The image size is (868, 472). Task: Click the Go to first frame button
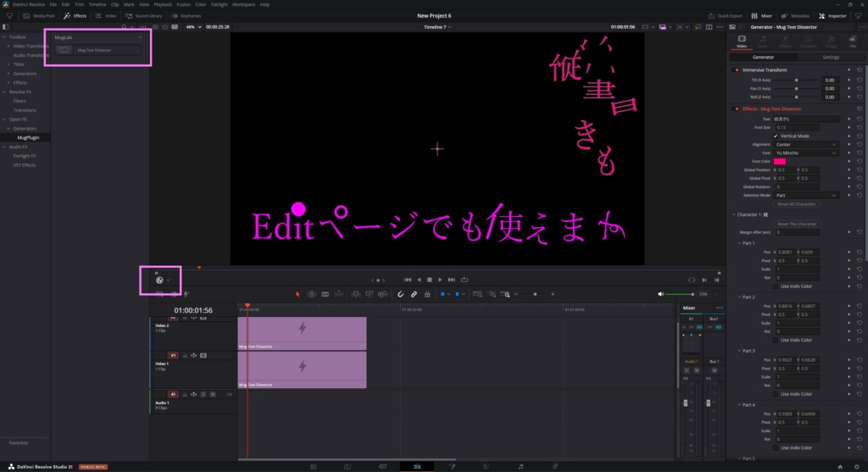click(x=408, y=280)
